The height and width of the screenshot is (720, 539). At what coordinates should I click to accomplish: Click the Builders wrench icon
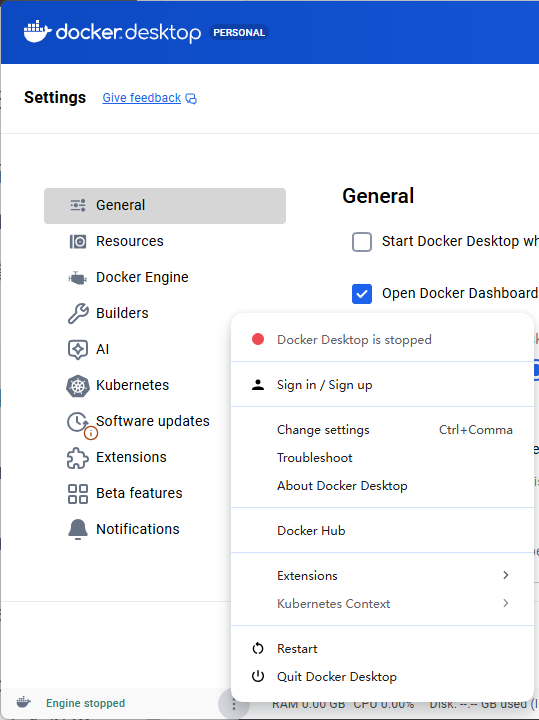coord(78,314)
